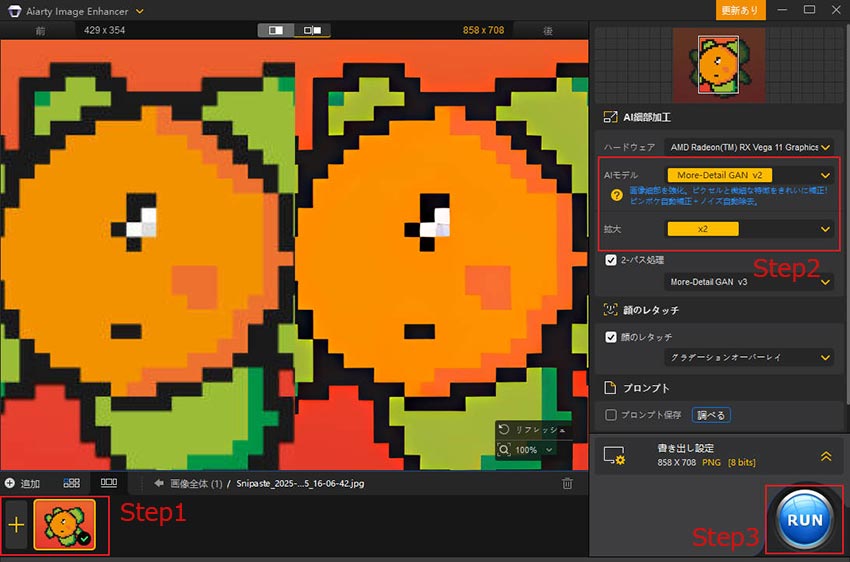Maximize the Aiarty window
Screen dimensions: 850x562
pyautogui.click(x=809, y=10)
